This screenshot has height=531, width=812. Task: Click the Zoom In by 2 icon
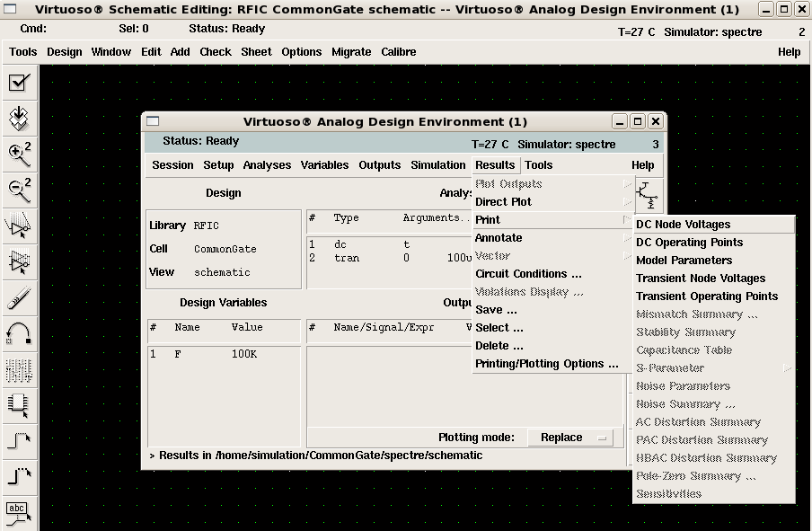[x=19, y=155]
